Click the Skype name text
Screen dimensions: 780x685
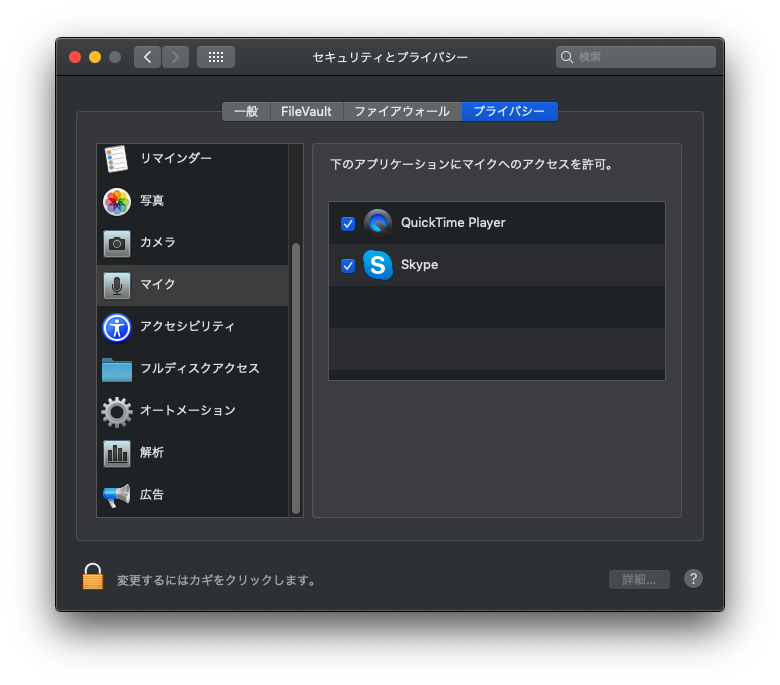point(419,265)
